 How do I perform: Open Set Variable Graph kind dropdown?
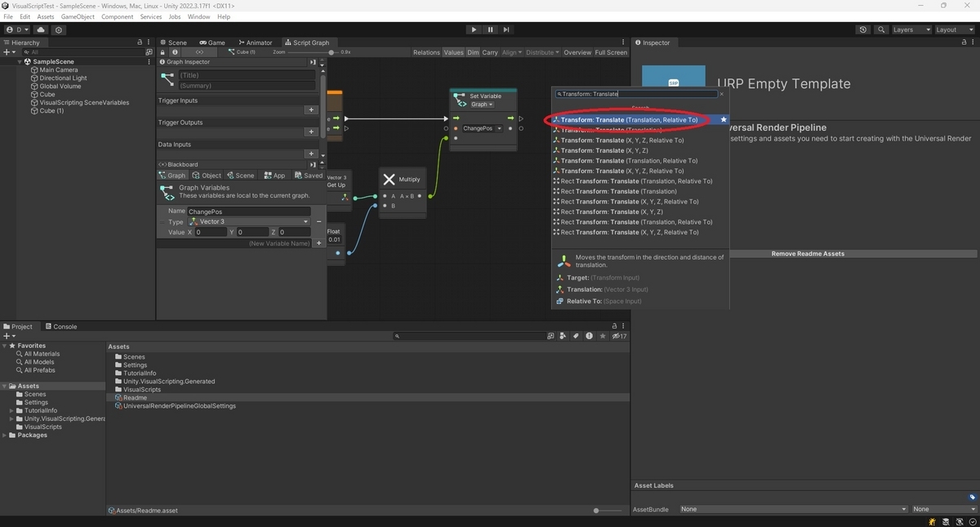pyautogui.click(x=482, y=105)
